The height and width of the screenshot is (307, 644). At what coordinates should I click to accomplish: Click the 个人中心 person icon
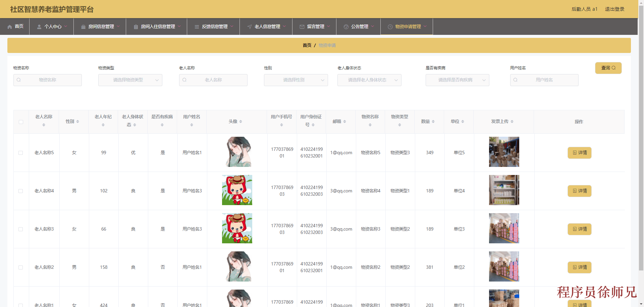click(39, 26)
